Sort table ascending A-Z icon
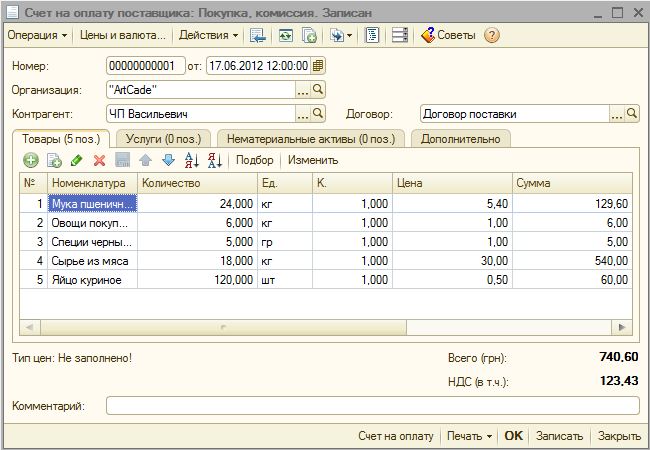This screenshot has height=450, width=650. (x=192, y=160)
